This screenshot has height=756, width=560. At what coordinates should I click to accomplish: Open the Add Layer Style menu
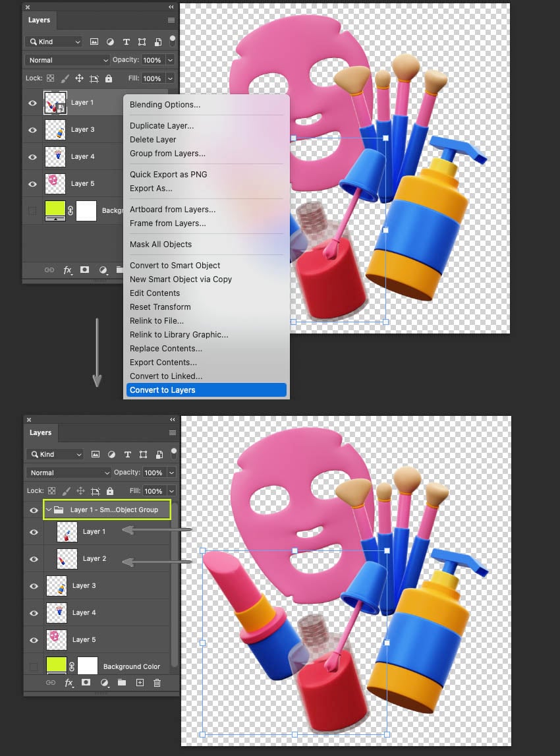pos(69,683)
